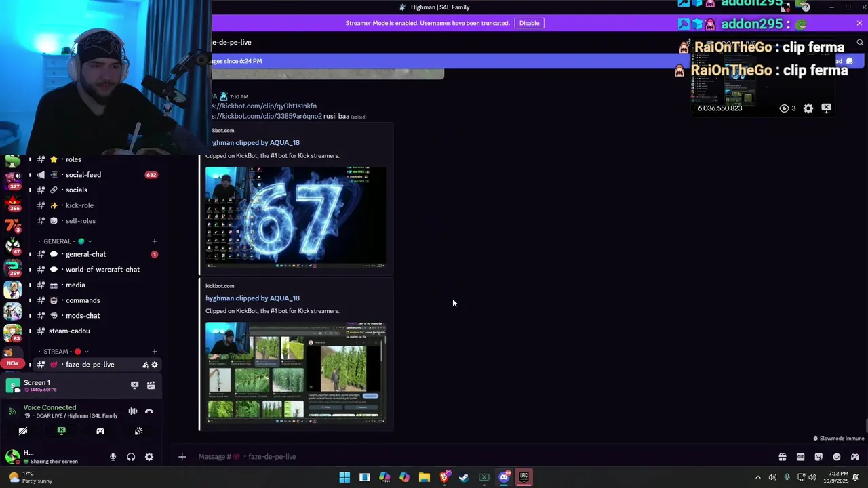Edit faze-de-pe-live channel settings gear

pos(155,365)
